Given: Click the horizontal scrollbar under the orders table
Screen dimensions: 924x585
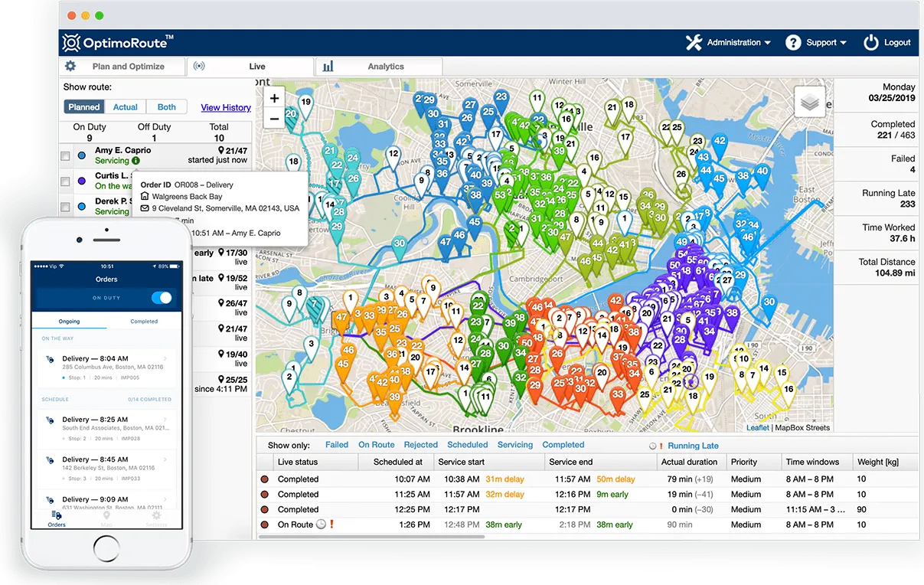Looking at the screenshot, I should point(371,536).
